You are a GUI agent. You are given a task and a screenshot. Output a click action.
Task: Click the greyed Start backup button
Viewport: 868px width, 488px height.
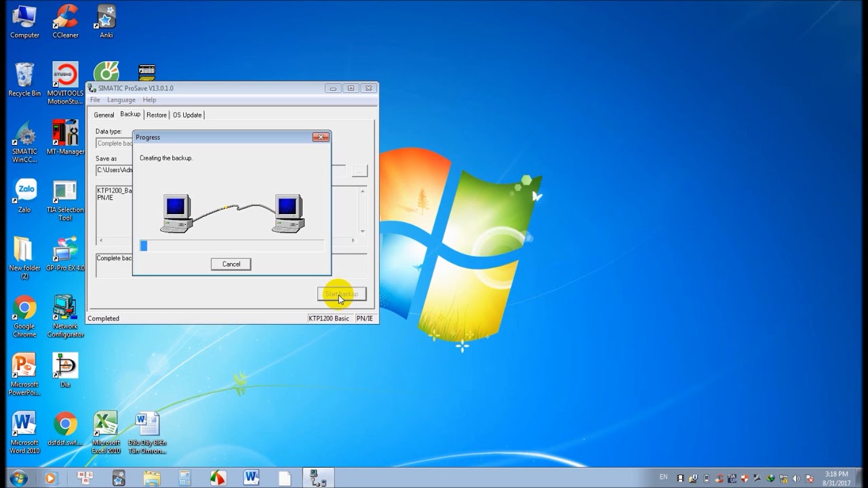[342, 294]
